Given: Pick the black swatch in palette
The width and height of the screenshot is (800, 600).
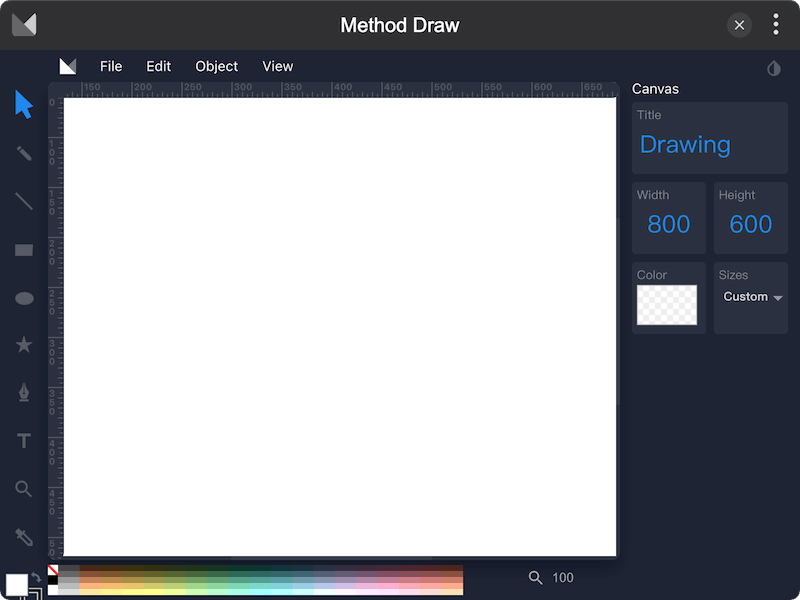Looking at the screenshot, I should (x=53, y=580).
